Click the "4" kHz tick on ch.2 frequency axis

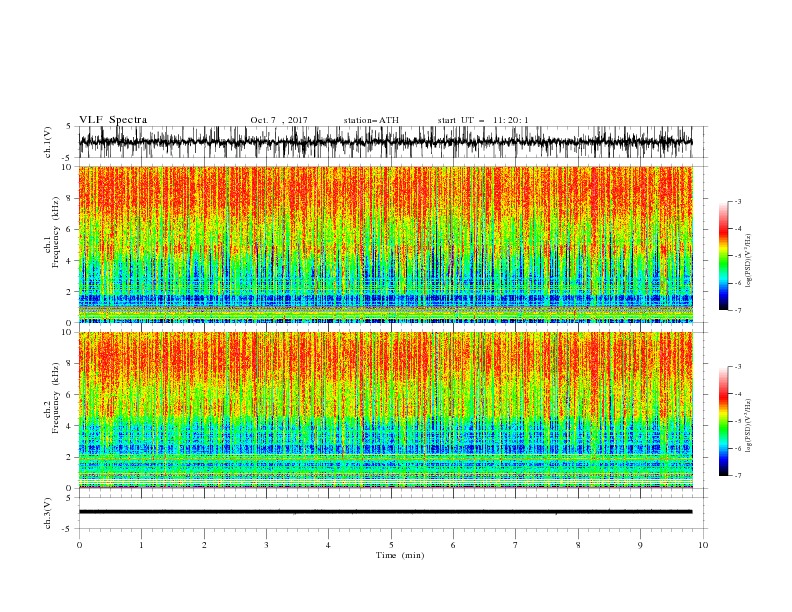pyautogui.click(x=69, y=426)
